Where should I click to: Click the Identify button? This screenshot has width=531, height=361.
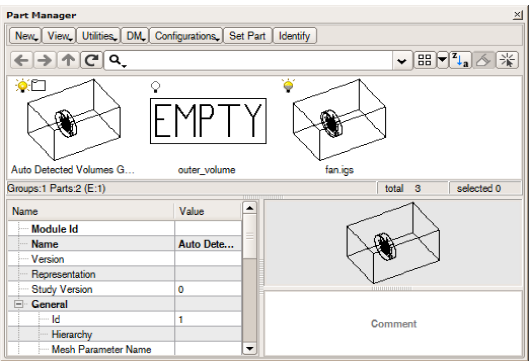pos(295,36)
